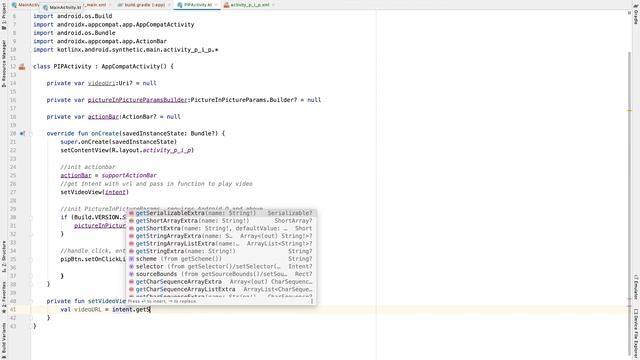Click pictureInPictureParamsBuilder declaration on line 16

click(137, 100)
